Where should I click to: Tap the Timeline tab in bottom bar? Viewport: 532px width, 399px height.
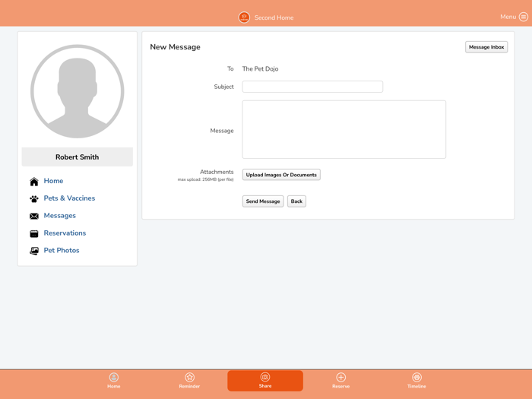point(416,381)
